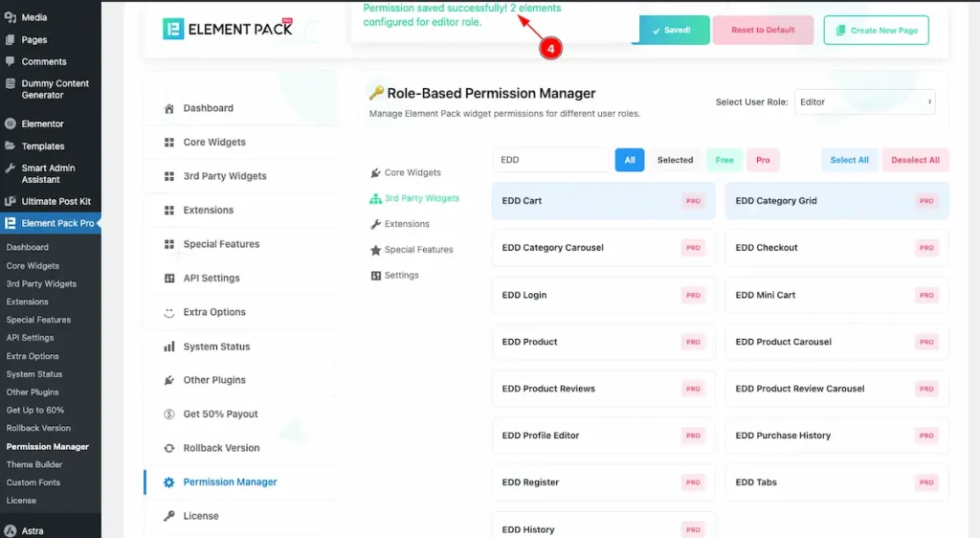
Task: Click the Permission Manager gear icon
Action: pyautogui.click(x=169, y=482)
